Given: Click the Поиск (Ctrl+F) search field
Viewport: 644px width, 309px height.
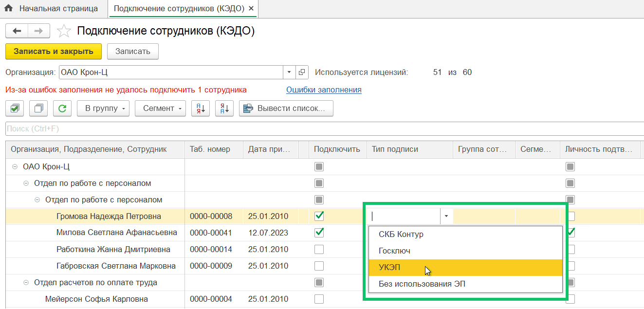Looking at the screenshot, I should click(x=324, y=129).
